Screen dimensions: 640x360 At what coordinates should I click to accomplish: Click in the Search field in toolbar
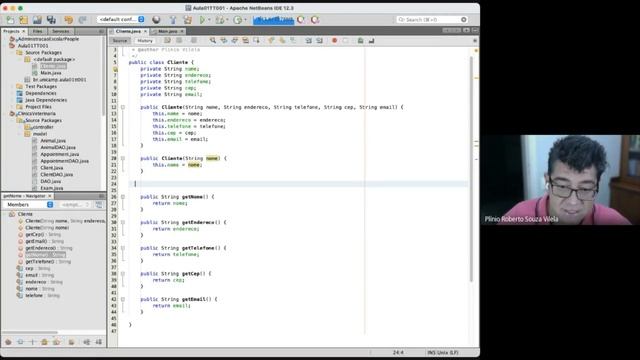431,20
